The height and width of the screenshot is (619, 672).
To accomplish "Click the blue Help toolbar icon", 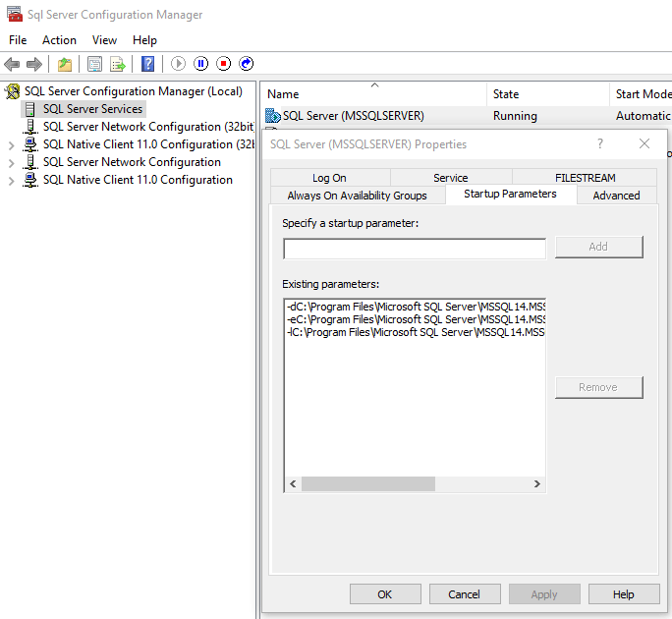I will pos(147,64).
